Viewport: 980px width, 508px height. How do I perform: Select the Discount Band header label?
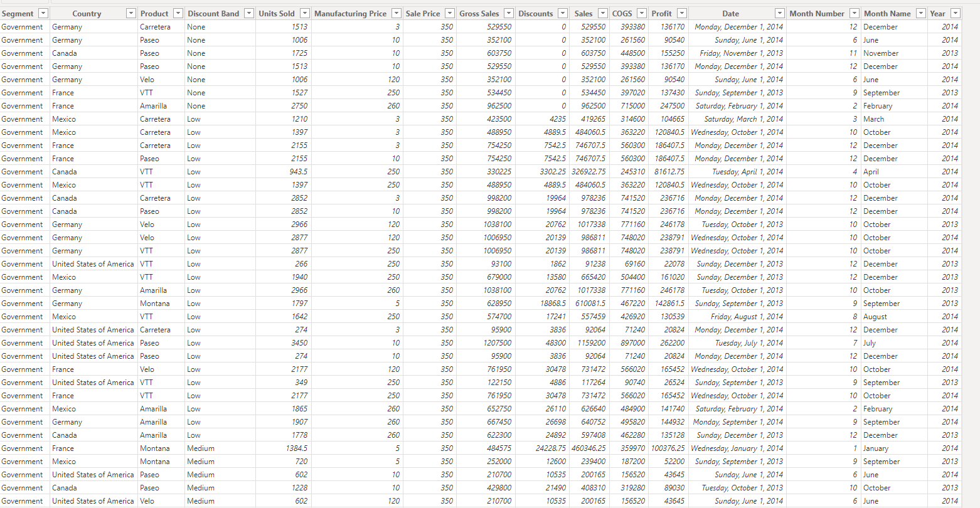pos(213,13)
